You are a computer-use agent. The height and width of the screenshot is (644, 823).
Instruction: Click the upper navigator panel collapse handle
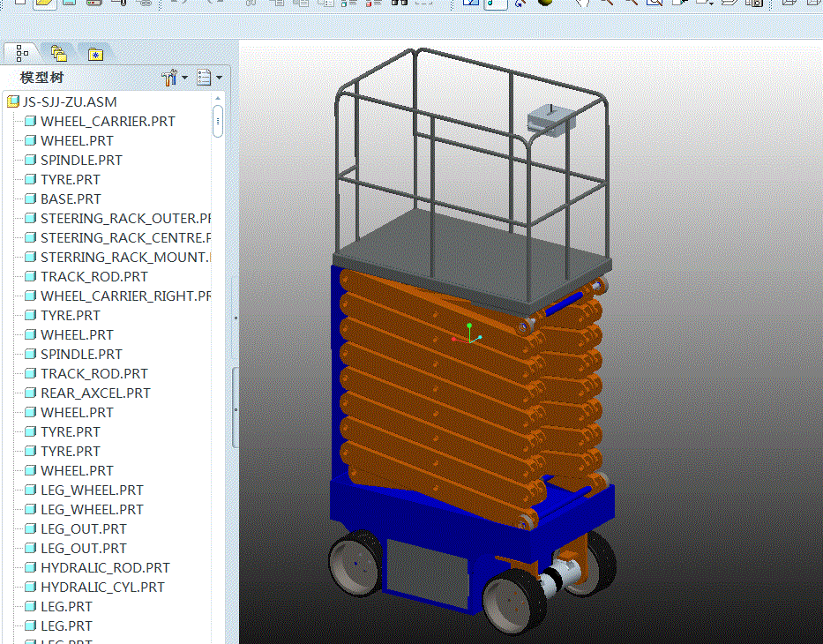(x=236, y=318)
